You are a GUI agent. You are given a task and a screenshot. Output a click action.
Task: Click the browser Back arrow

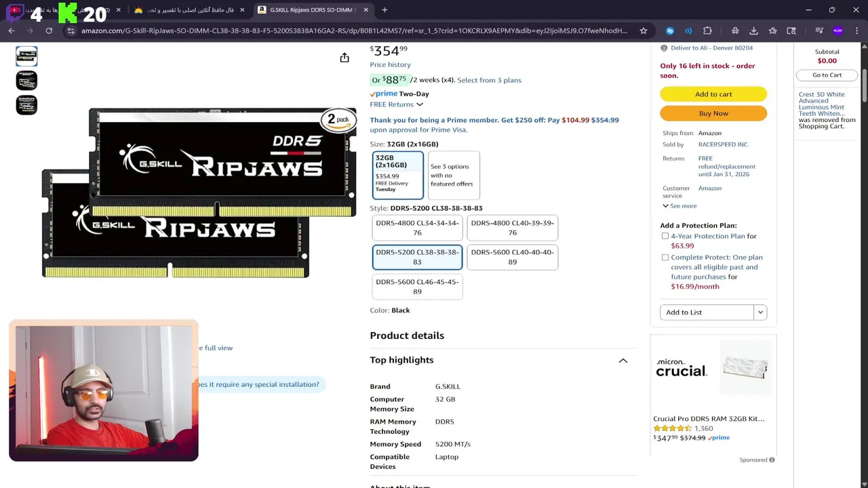tap(12, 30)
